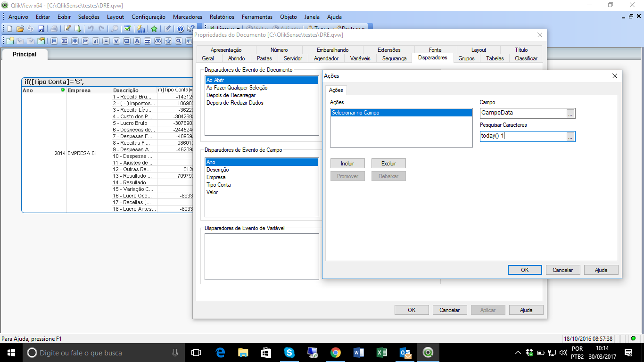Click the Undo arrow icon in the toolbar
The height and width of the screenshot is (362, 644).
pyautogui.click(x=91, y=29)
